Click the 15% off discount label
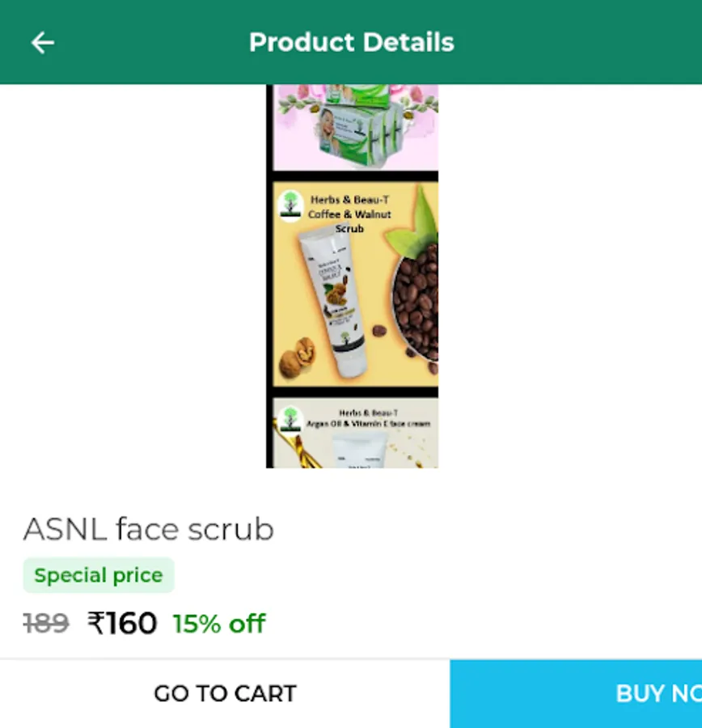 tap(219, 624)
